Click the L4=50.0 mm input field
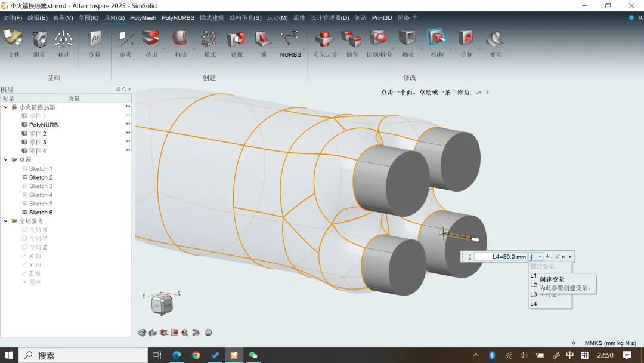 501,257
